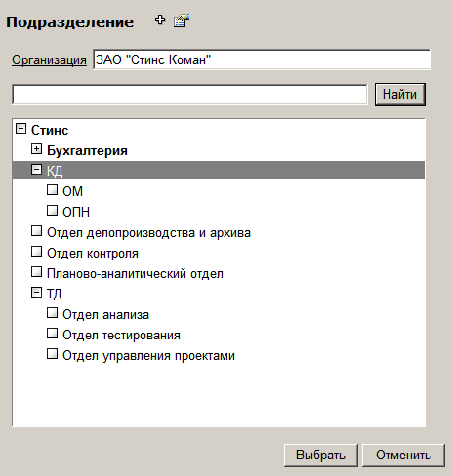Select the ОМ label text
This screenshot has height=476, width=451.
pos(72,191)
